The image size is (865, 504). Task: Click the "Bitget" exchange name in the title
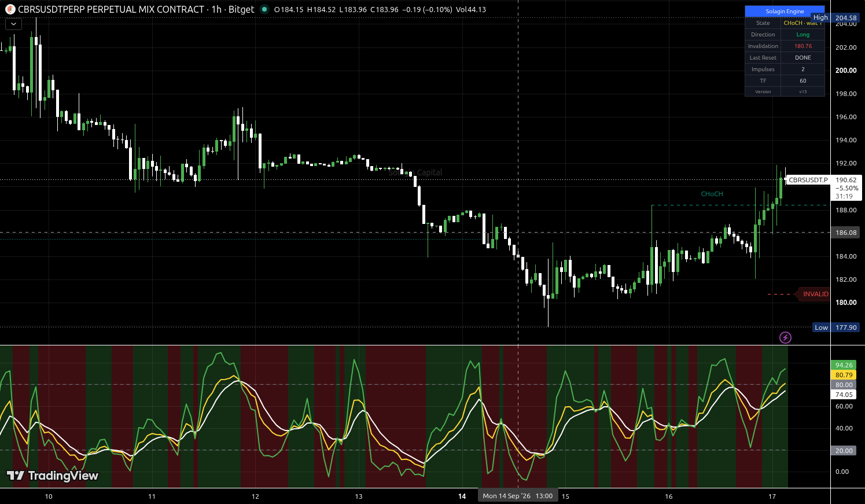[241, 9]
